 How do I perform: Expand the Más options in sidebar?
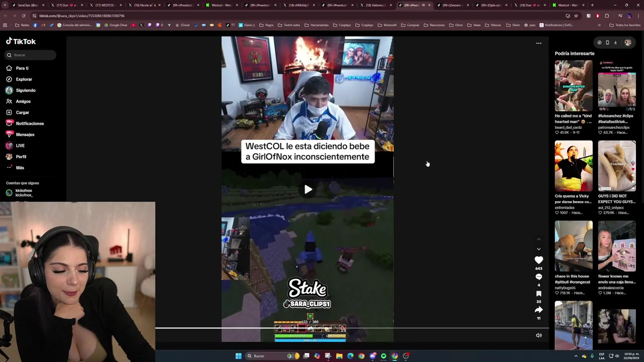point(15,167)
